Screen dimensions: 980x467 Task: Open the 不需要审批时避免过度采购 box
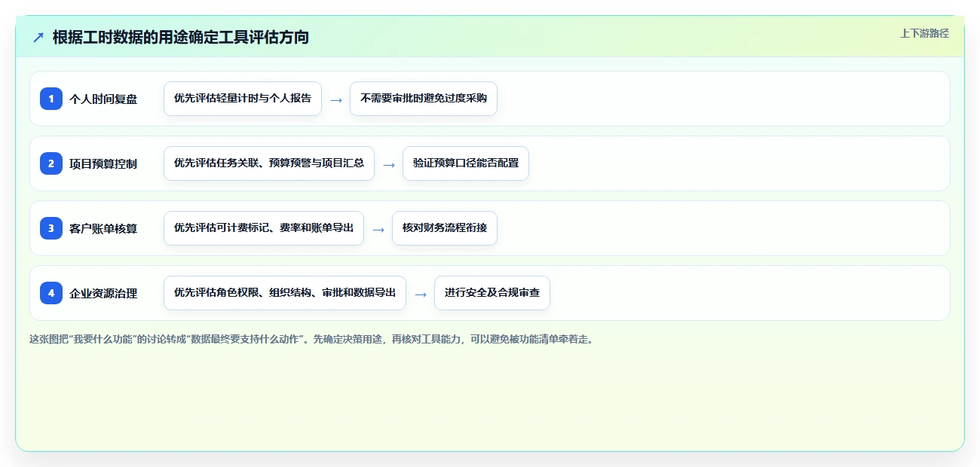[424, 99]
